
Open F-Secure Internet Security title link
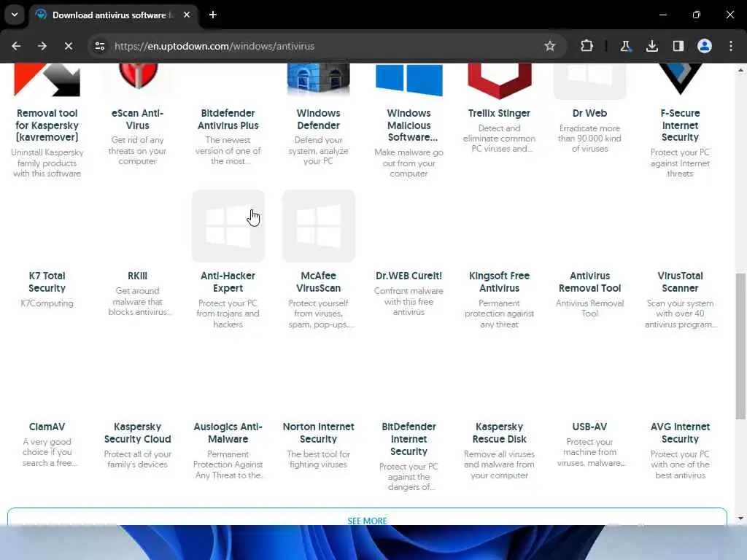click(680, 125)
